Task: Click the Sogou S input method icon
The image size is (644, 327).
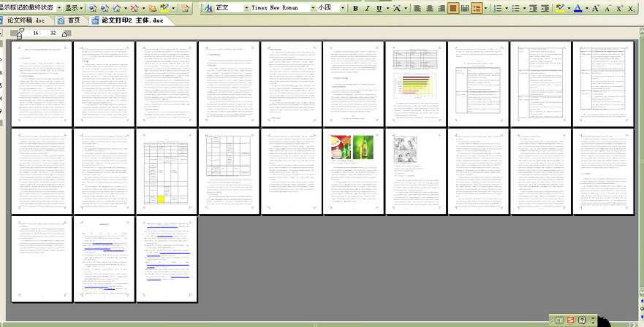Action: pos(570,320)
